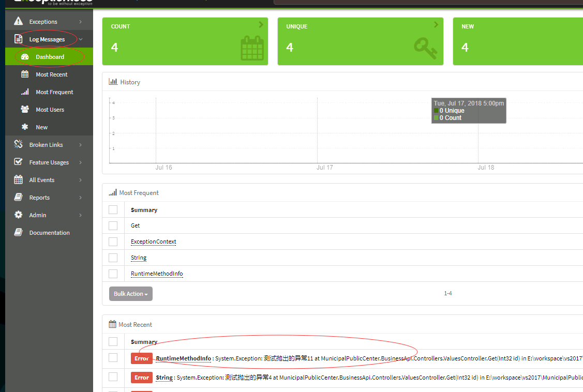
Task: Tick the checkbox for RuntimeMethodInfo row in Most Frequent
Action: [x=113, y=274]
